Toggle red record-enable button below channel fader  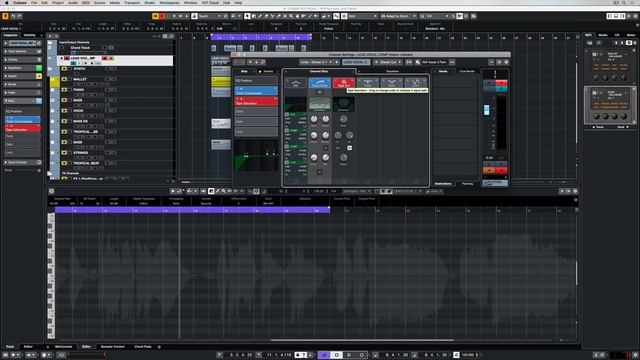(x=501, y=170)
